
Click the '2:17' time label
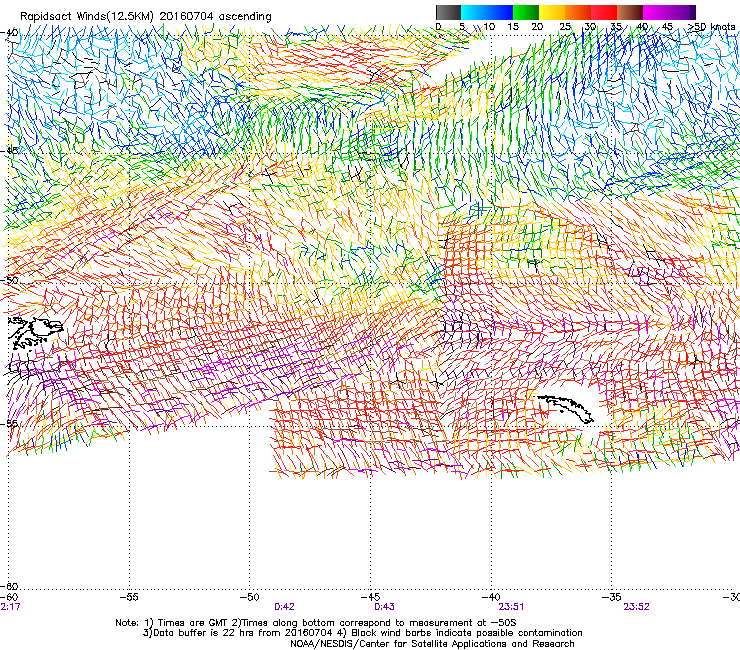point(10,607)
